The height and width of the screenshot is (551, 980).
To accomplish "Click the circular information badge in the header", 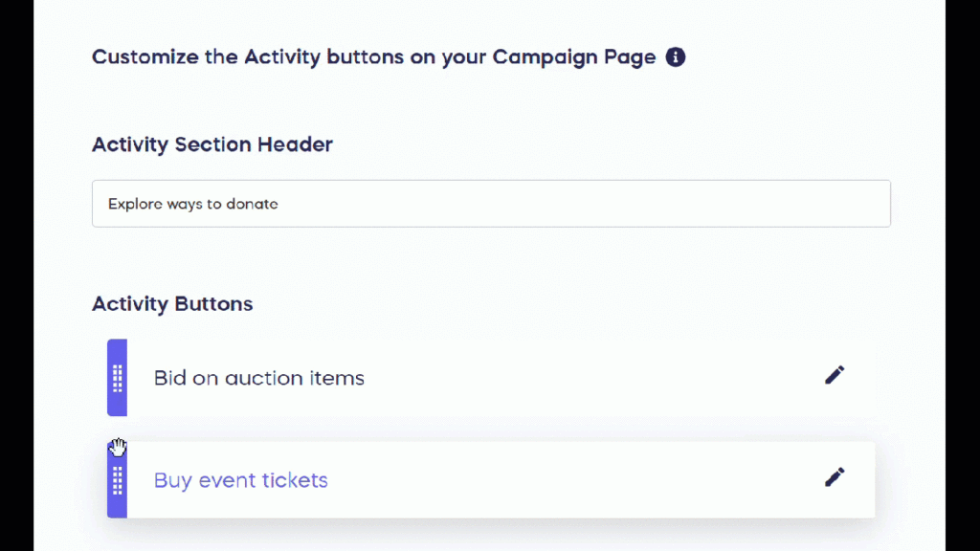I will click(675, 56).
